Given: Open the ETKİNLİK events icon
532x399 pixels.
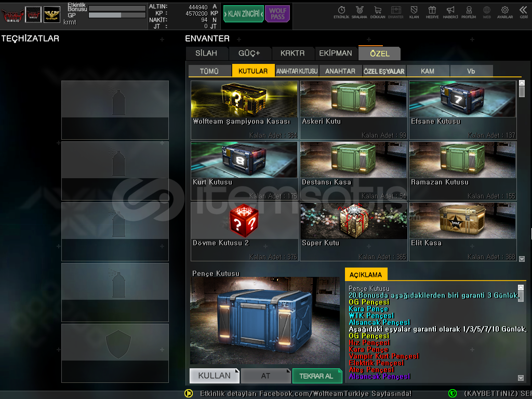Looking at the screenshot, I should pyautogui.click(x=341, y=12).
